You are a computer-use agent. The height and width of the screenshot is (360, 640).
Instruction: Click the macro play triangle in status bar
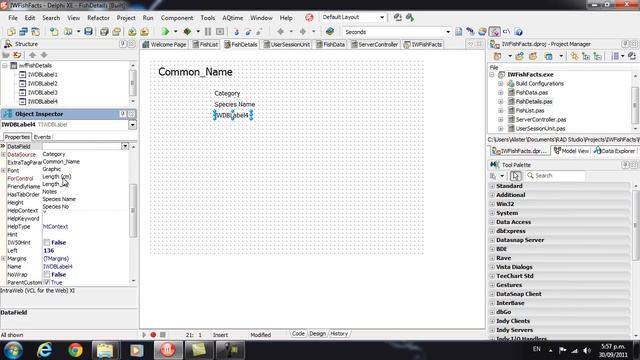coord(144,335)
